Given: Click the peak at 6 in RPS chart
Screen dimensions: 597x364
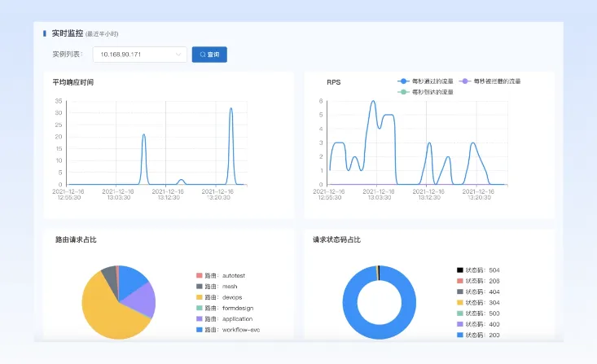Looking at the screenshot, I should (373, 102).
